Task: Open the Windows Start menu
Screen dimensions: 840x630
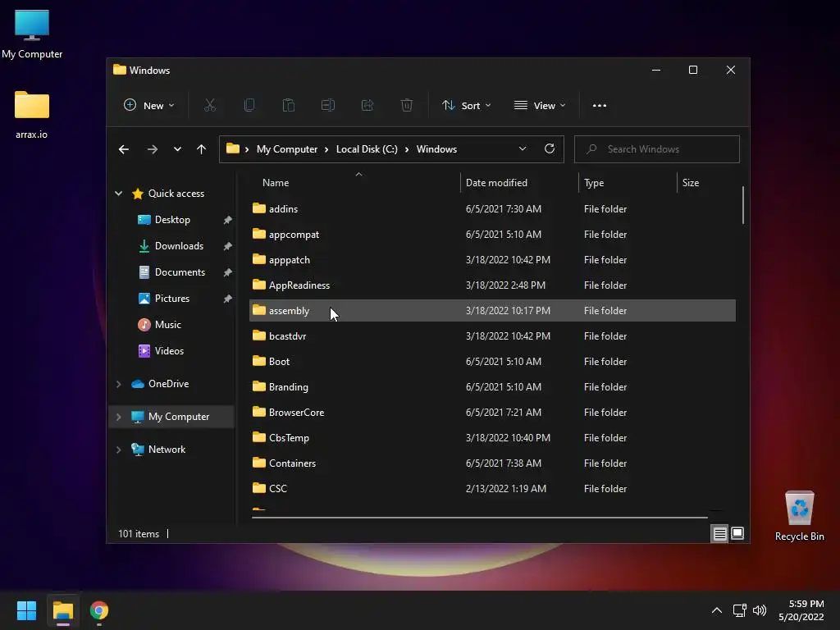Action: (26, 610)
